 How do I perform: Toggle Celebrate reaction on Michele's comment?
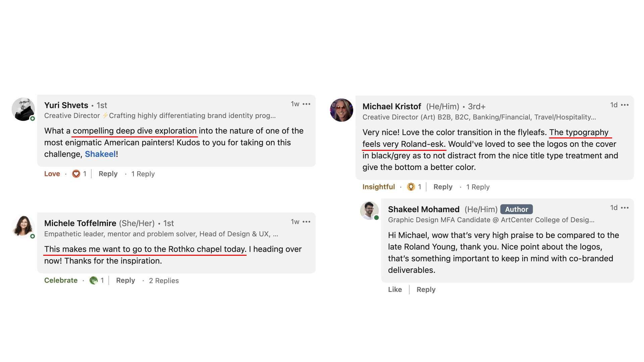(x=61, y=281)
